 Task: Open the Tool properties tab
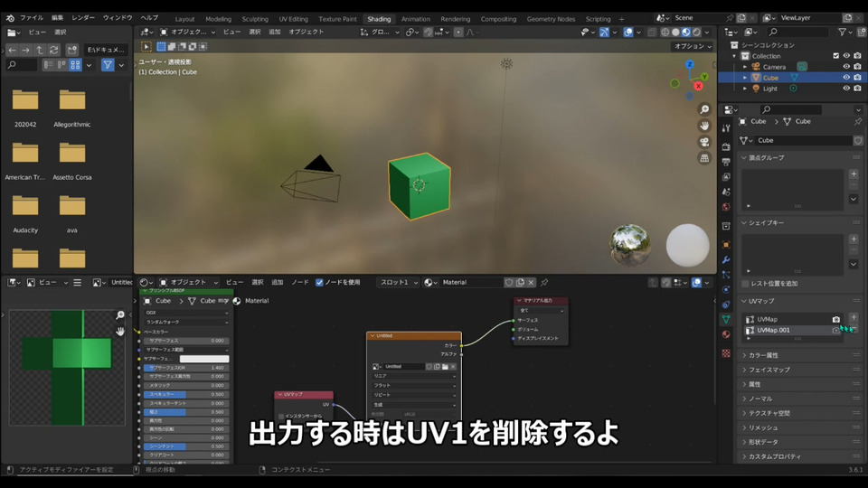(726, 127)
